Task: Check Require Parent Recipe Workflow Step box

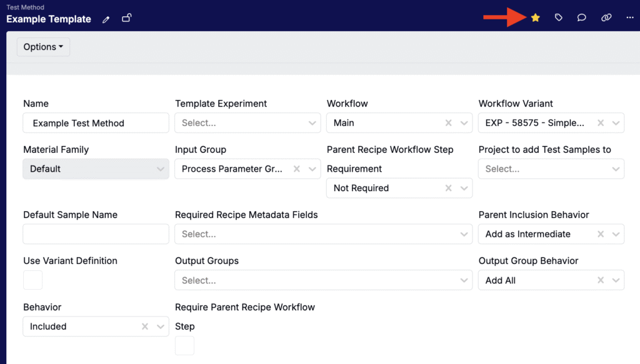Action: click(x=184, y=345)
